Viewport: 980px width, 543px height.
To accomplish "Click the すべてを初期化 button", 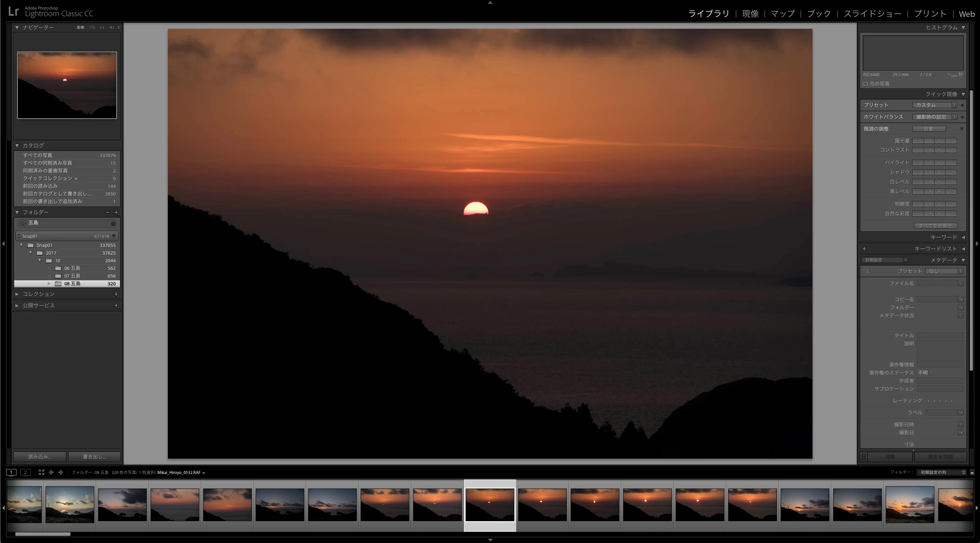I will point(935,226).
